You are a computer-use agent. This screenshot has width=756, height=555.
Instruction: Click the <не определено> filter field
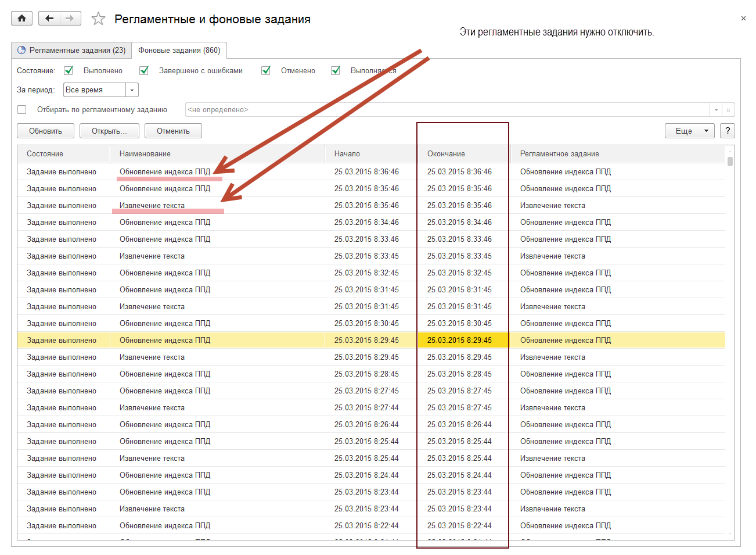pyautogui.click(x=447, y=110)
